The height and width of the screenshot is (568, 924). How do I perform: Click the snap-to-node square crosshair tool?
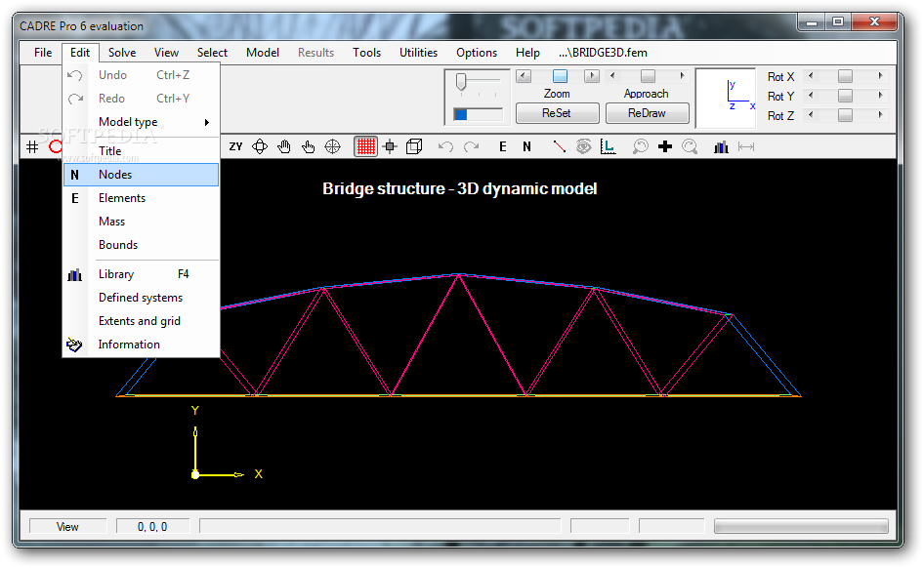pos(390,146)
